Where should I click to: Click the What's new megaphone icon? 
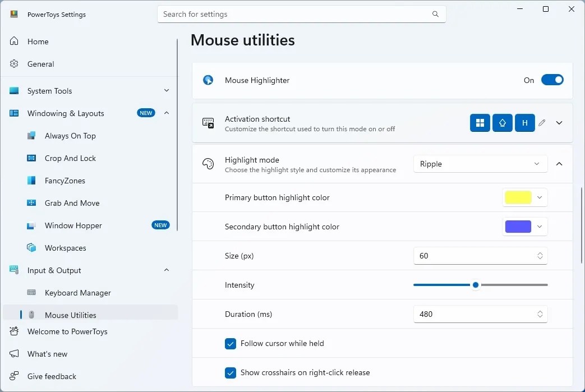click(14, 353)
